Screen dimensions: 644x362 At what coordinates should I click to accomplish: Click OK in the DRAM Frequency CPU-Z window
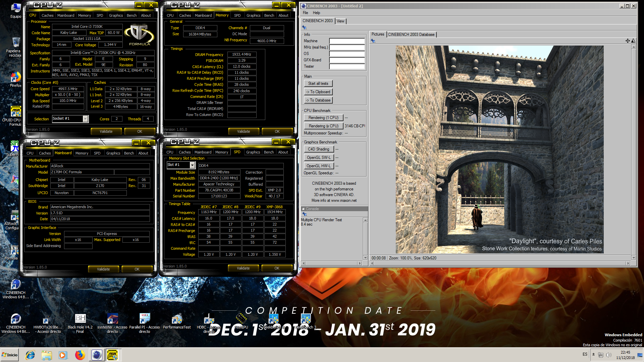(277, 131)
